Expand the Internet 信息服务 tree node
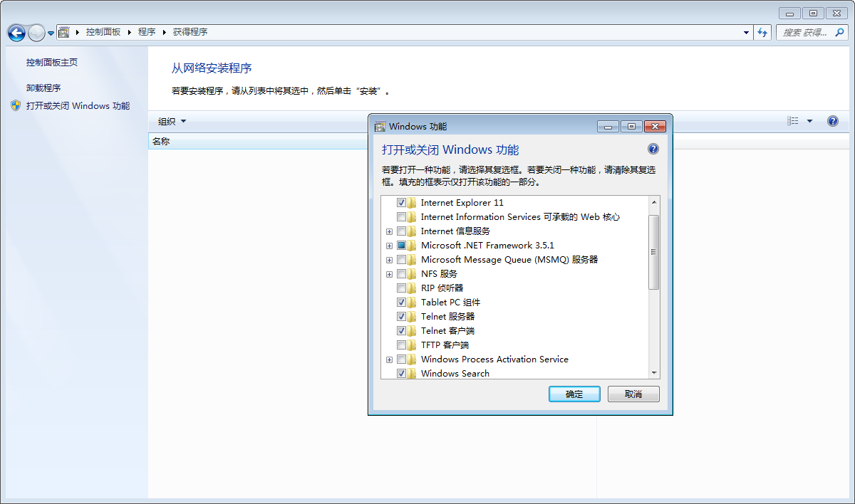Viewport: 855px width, 504px height. click(389, 231)
